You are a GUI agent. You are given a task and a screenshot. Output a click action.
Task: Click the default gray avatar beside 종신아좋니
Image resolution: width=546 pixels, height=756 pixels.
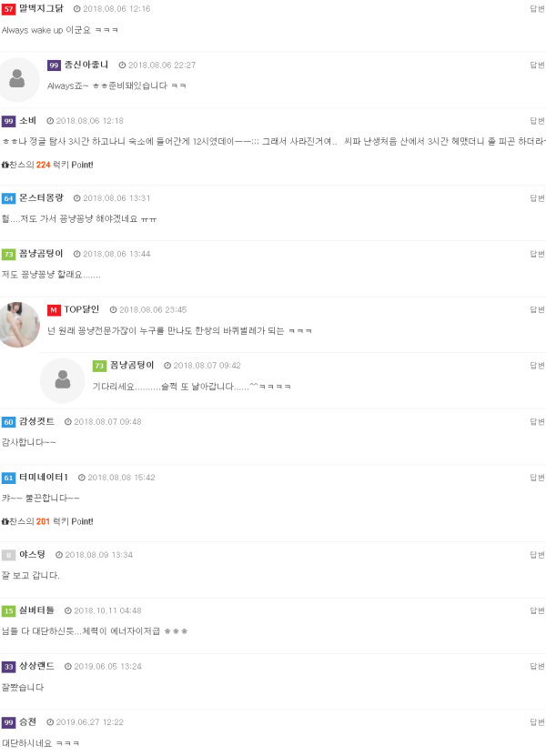17,79
